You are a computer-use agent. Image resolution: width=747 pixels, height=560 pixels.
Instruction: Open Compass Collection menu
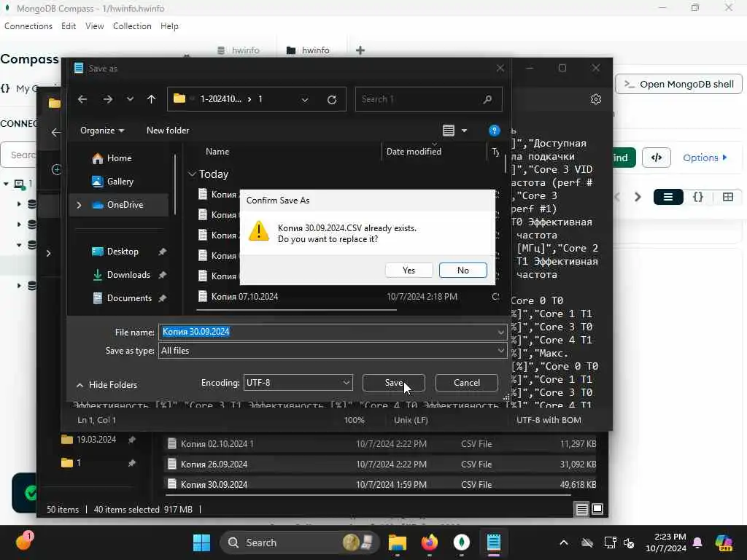click(132, 26)
